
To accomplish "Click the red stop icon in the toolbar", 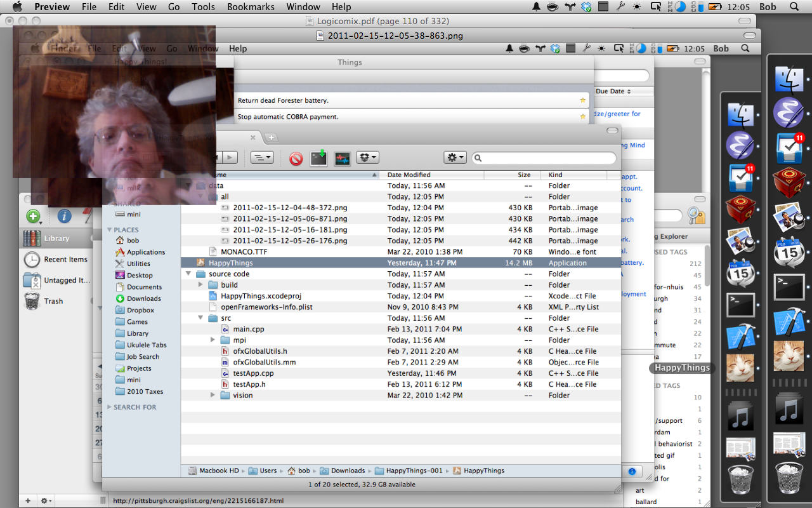I will (x=296, y=158).
